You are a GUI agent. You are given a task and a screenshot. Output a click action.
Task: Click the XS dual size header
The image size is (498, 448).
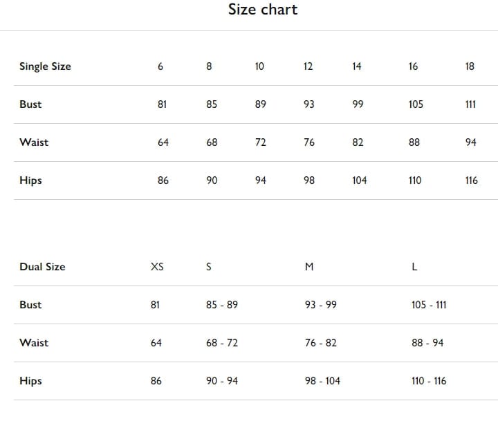157,267
